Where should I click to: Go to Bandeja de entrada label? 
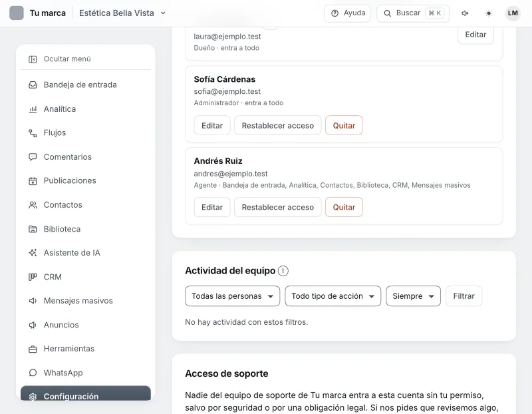pos(80,85)
